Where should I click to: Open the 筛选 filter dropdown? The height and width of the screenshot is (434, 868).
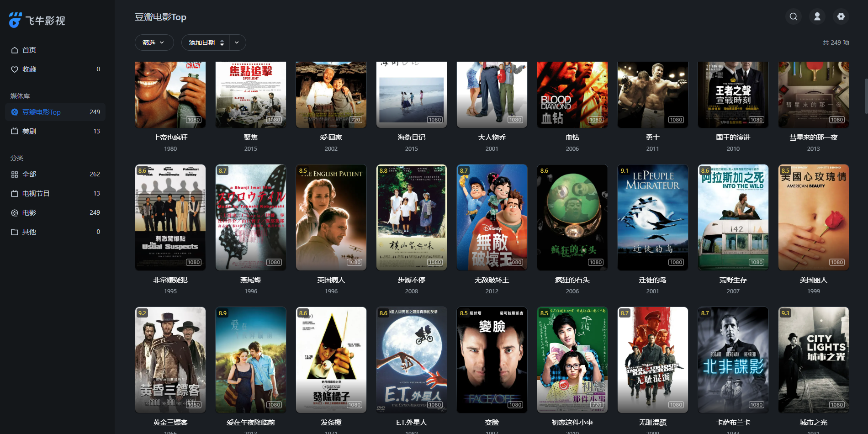tap(154, 42)
